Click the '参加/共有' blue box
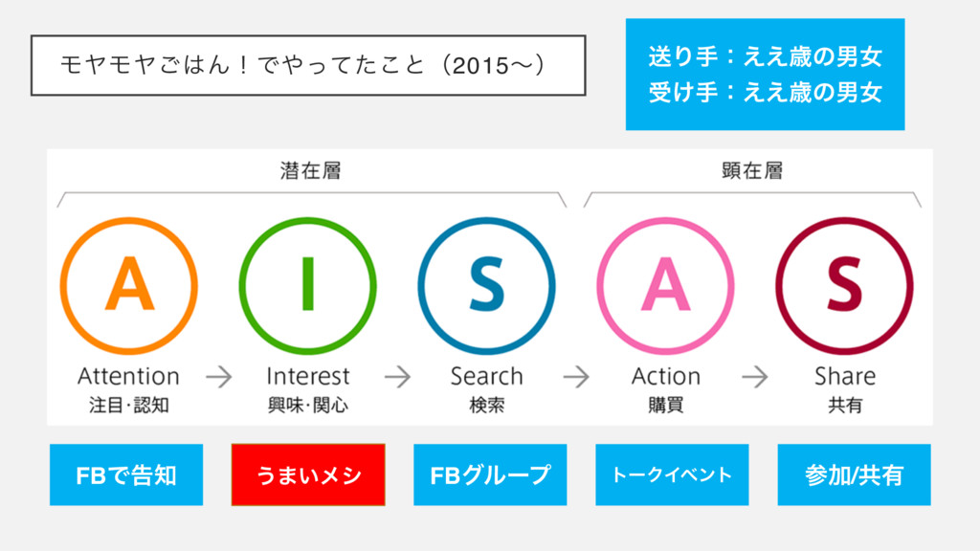980x551 pixels. pyautogui.click(x=854, y=474)
